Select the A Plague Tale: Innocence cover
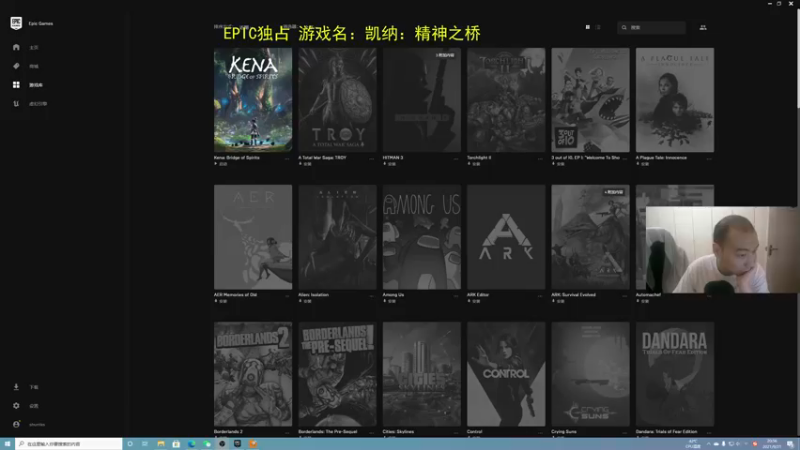This screenshot has width=800, height=450. click(x=675, y=100)
